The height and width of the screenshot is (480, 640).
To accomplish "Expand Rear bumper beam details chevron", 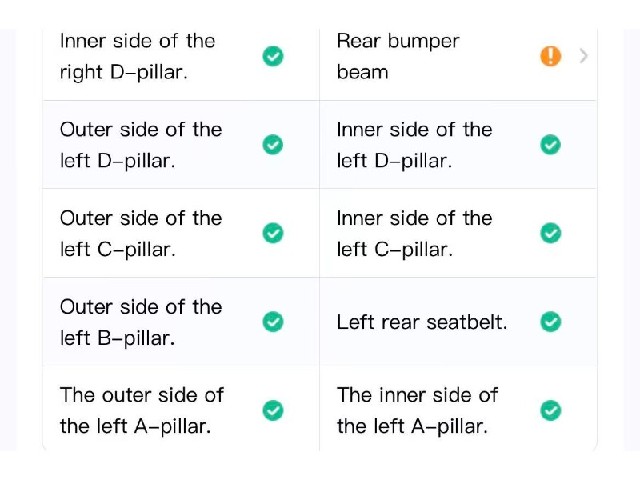I will 583,56.
